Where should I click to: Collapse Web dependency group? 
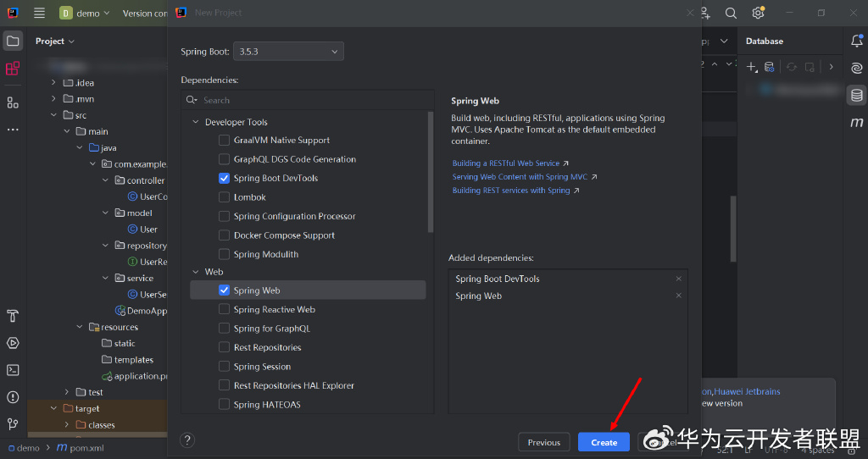point(196,272)
